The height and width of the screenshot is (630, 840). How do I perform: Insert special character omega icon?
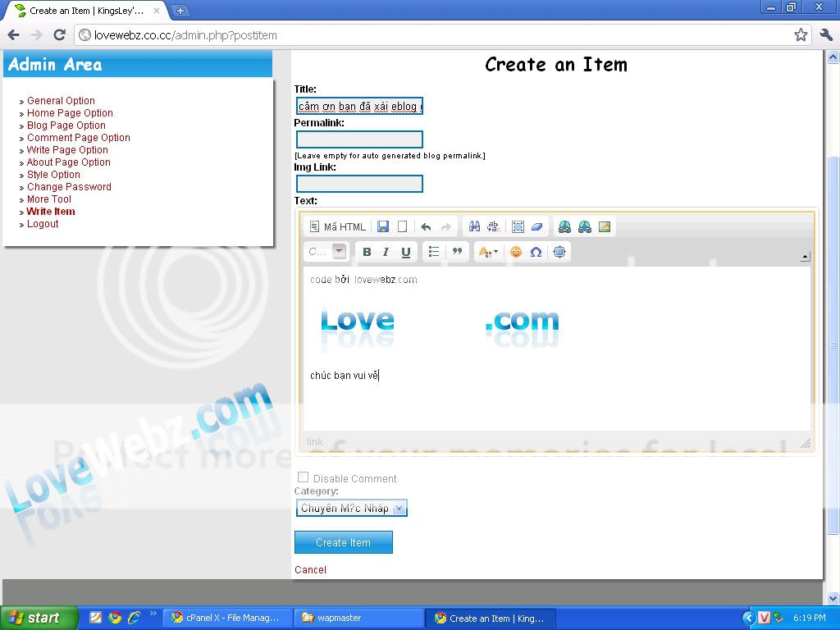536,252
